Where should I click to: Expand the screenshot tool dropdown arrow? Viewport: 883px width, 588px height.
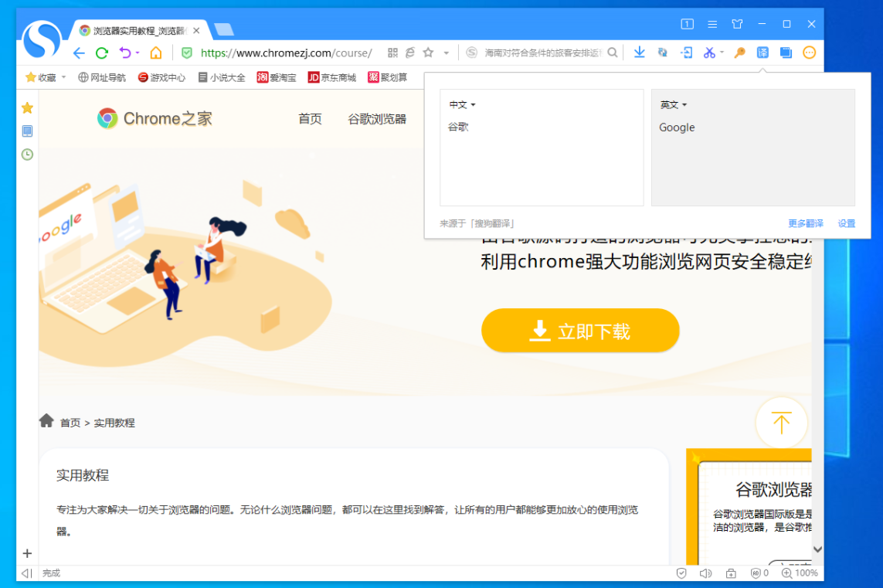point(722,53)
